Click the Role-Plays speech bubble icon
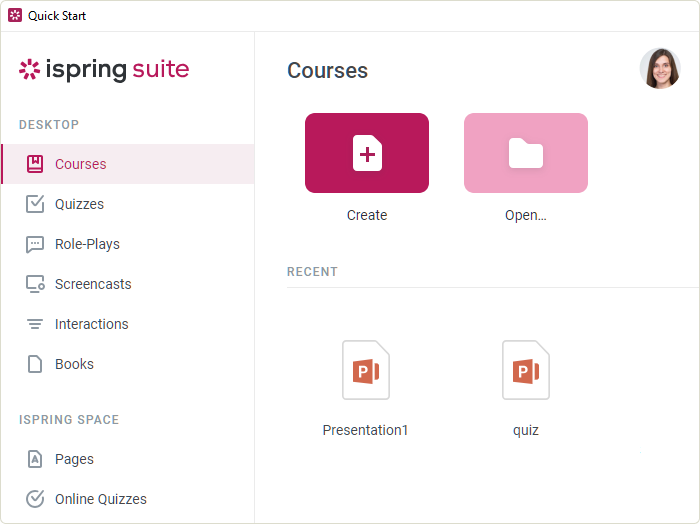 click(35, 244)
